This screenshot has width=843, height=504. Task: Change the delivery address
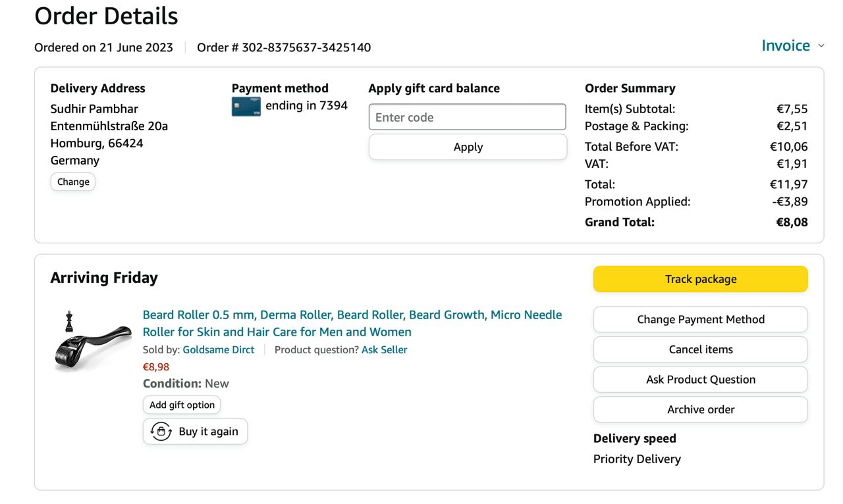point(73,182)
